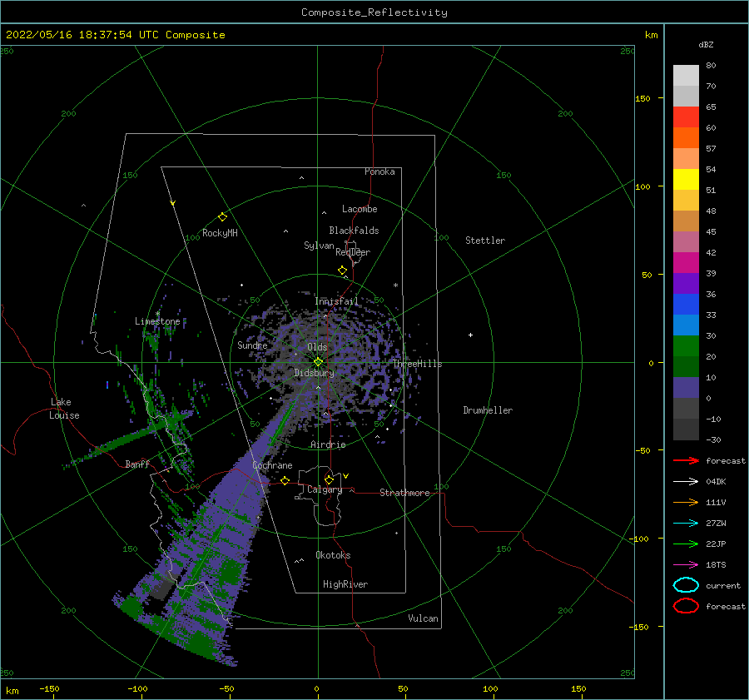Click the Blackfalds label
This screenshot has width=749, height=700.
354,231
